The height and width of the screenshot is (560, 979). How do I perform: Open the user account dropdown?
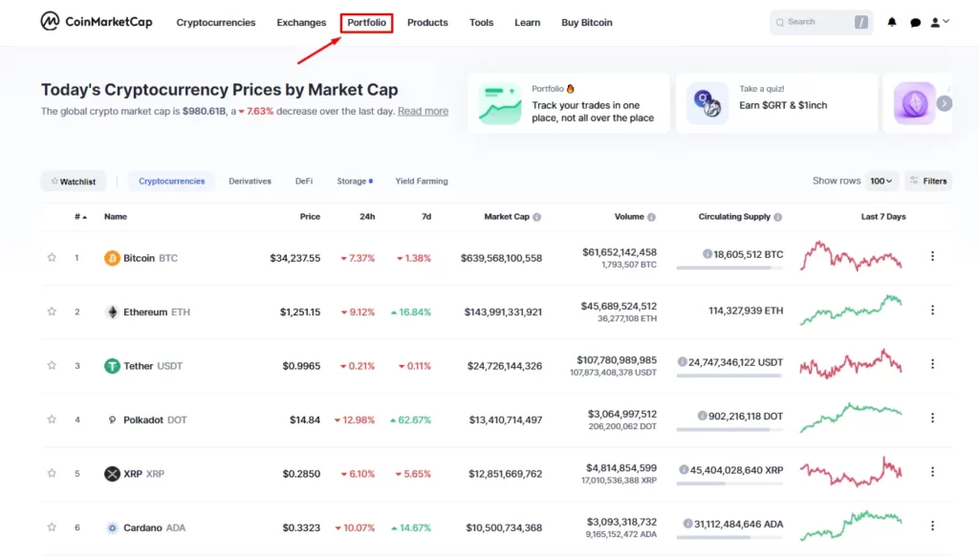940,22
